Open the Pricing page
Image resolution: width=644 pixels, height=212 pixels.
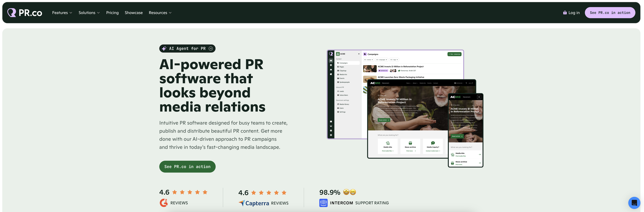pos(112,13)
